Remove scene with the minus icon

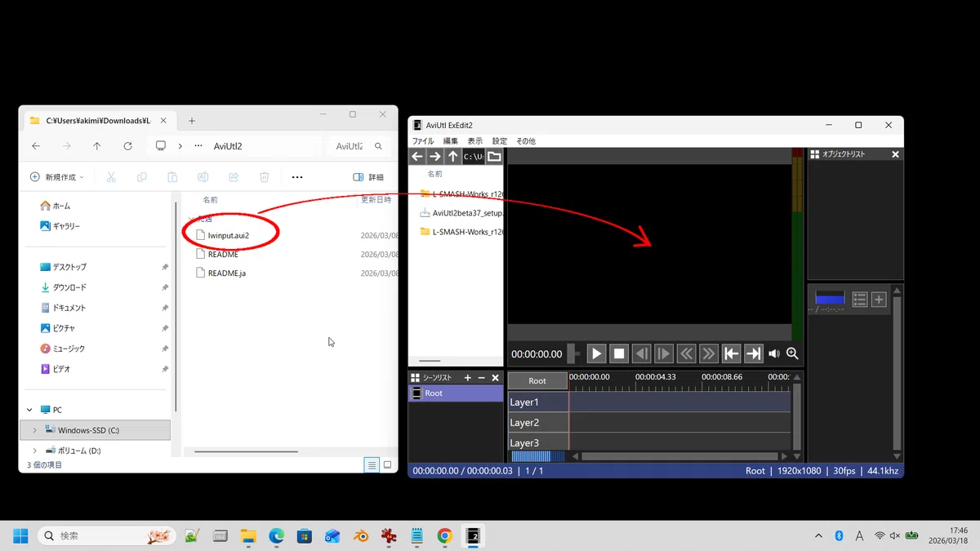tap(482, 378)
